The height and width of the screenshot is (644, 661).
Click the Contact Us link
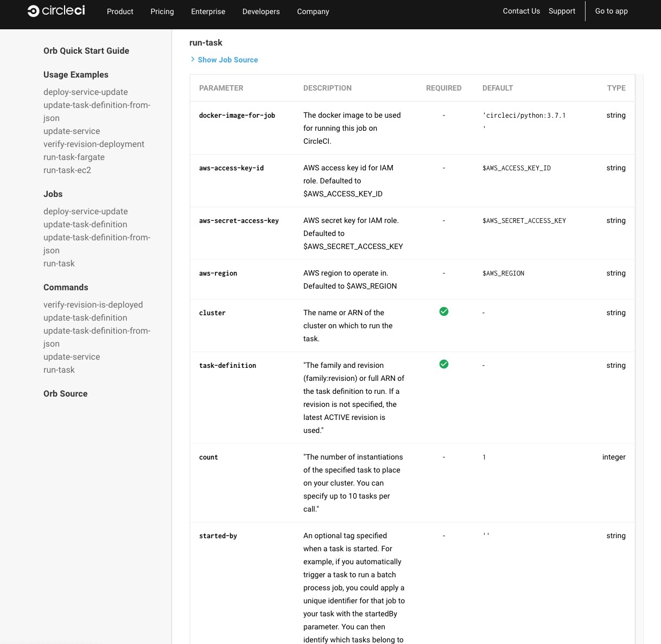pyautogui.click(x=521, y=11)
